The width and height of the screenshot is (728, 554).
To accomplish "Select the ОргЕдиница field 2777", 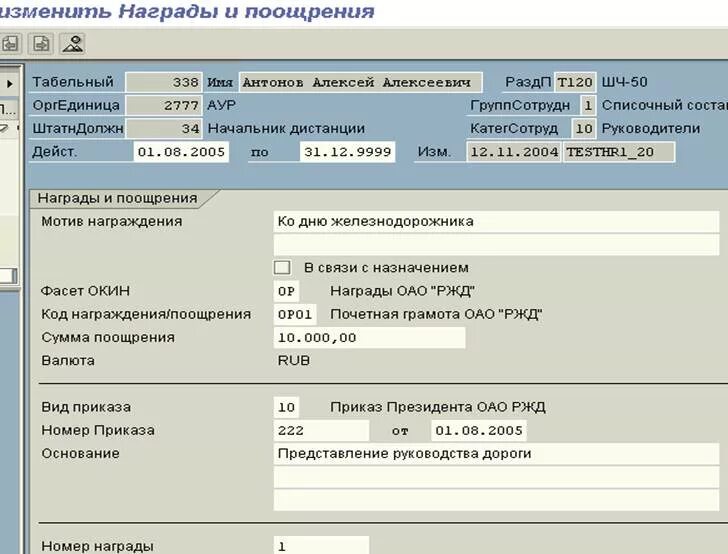I will (164, 105).
